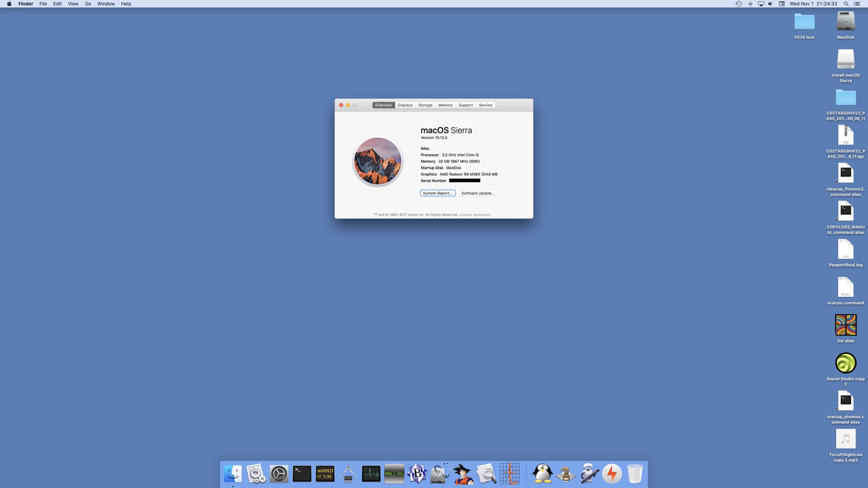Image resolution: width=868 pixels, height=488 pixels.
Task: Click the date and time clock
Action: click(813, 4)
